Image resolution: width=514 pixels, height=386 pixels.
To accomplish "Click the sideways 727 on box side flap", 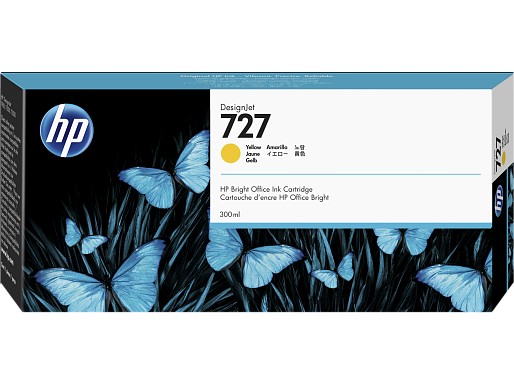I will click(498, 154).
